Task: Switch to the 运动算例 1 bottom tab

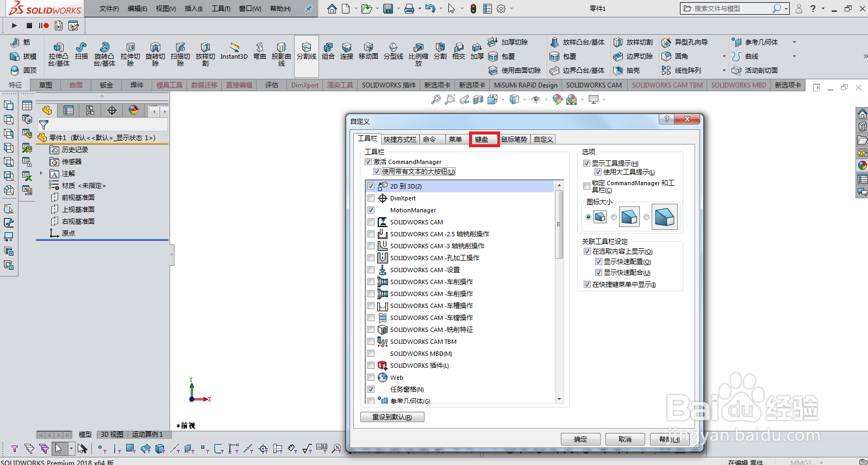Action: (x=147, y=435)
